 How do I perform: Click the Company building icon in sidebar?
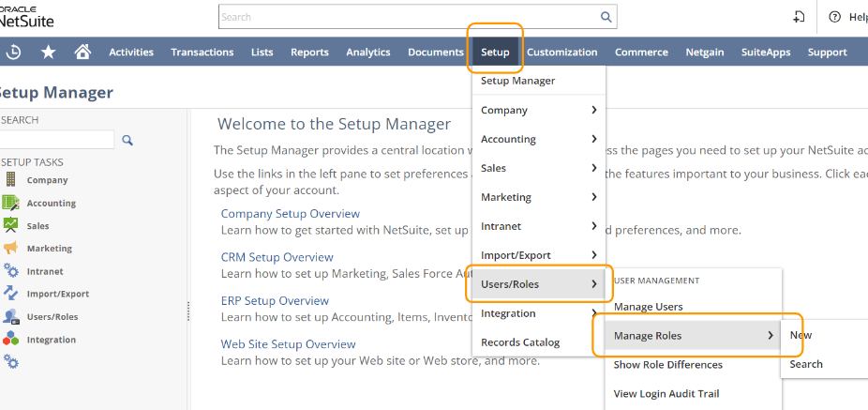10,179
